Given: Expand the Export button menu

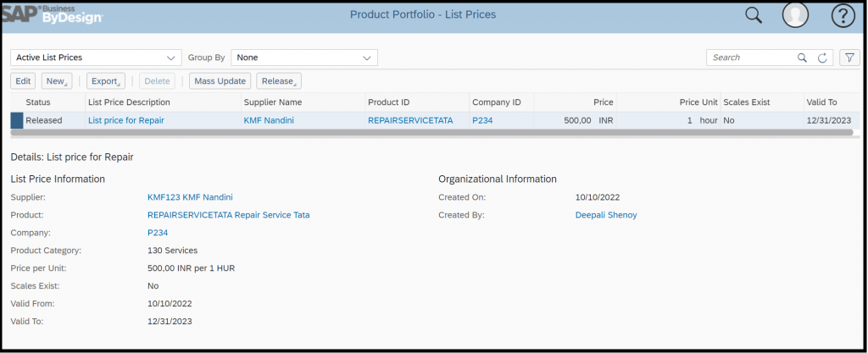Looking at the screenshot, I should [x=106, y=81].
